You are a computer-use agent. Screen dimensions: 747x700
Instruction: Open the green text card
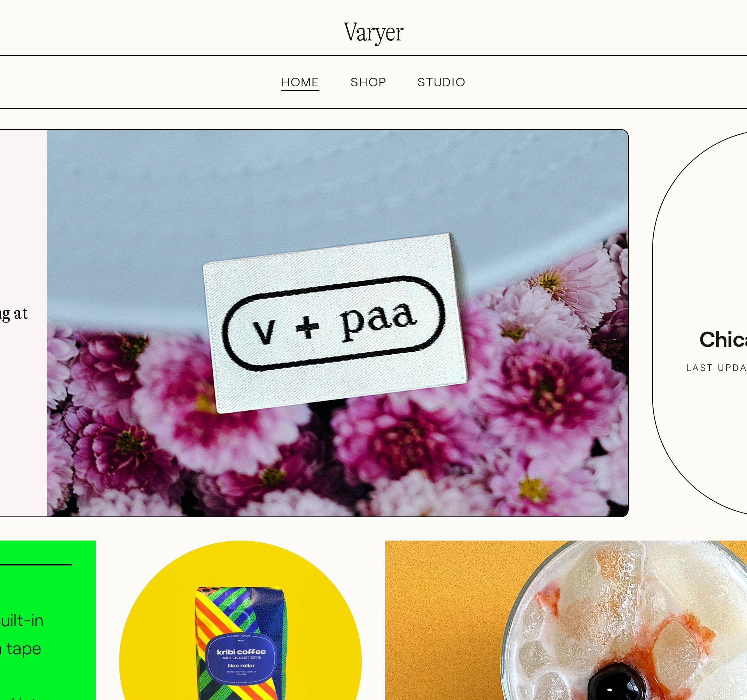pos(47,620)
